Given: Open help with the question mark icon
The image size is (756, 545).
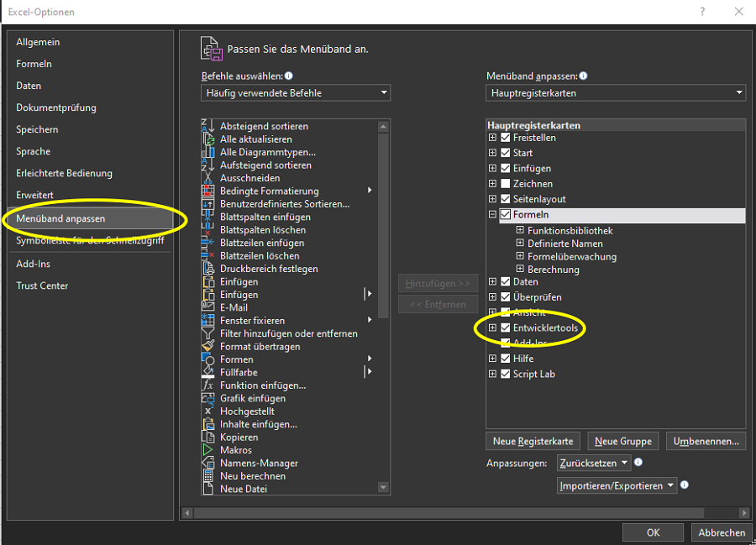Looking at the screenshot, I should [702, 12].
